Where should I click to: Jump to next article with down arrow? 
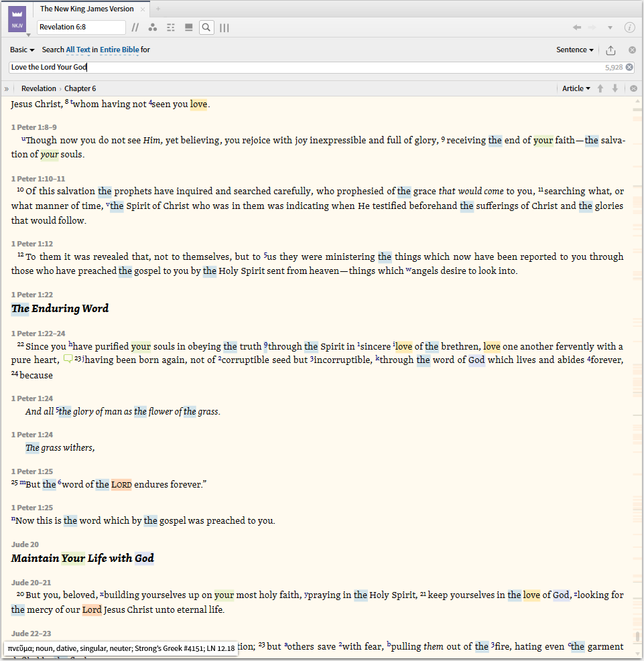coord(615,88)
